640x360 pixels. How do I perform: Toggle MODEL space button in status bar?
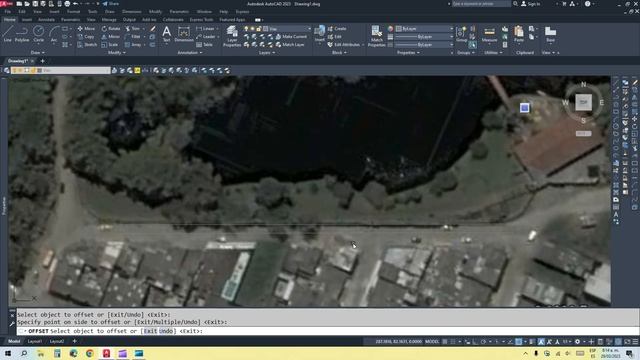tap(432, 342)
